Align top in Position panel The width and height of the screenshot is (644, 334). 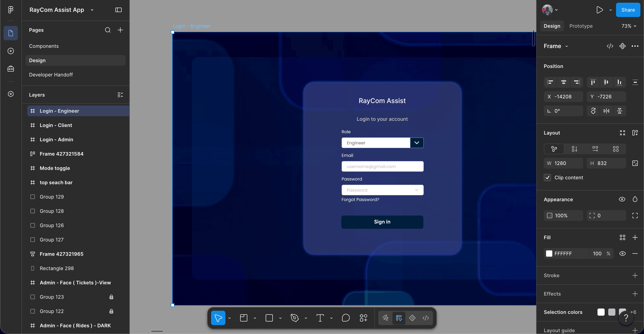click(x=593, y=82)
